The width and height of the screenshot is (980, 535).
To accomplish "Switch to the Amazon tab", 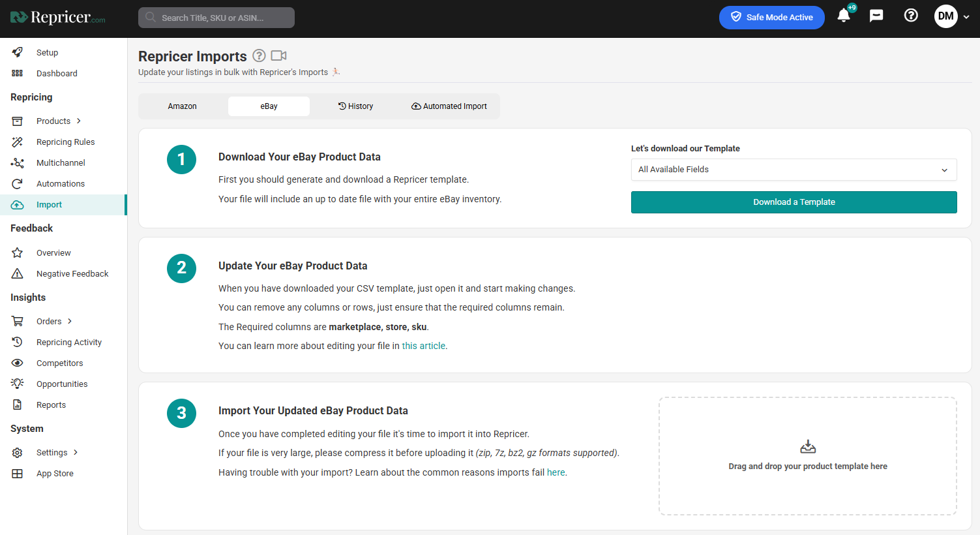I will click(x=182, y=106).
